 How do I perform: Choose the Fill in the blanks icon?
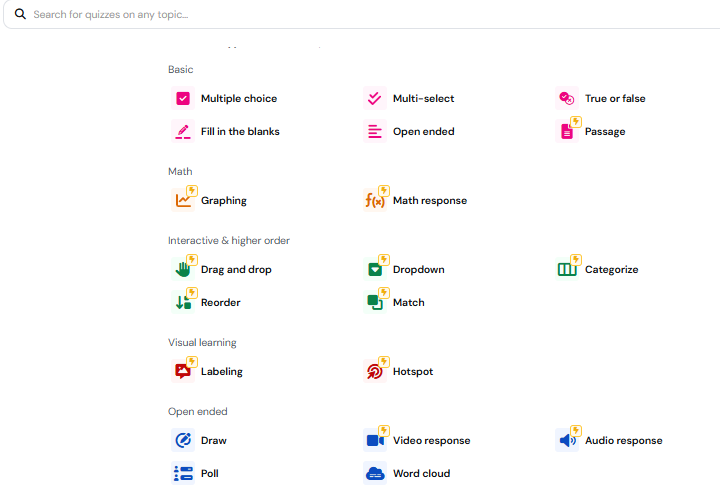click(183, 132)
